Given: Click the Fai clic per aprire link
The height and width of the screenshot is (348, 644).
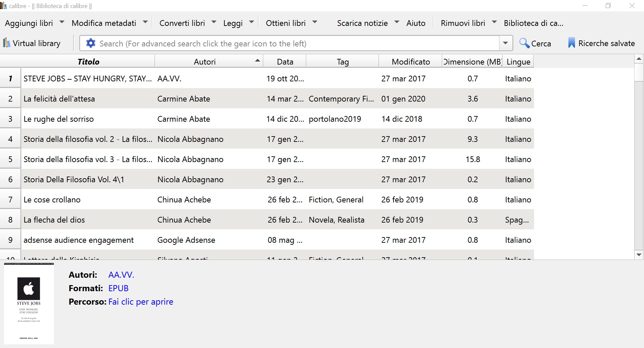Looking at the screenshot, I should point(141,302).
